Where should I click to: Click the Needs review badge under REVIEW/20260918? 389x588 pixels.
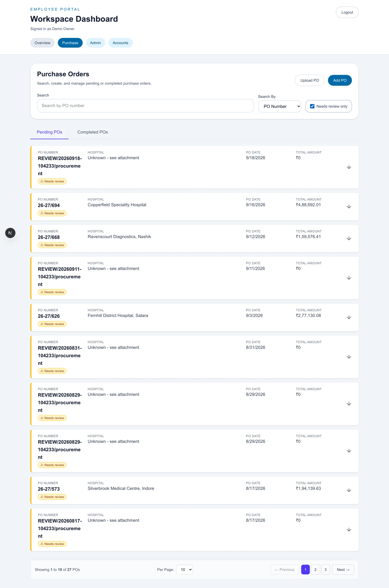click(52, 181)
